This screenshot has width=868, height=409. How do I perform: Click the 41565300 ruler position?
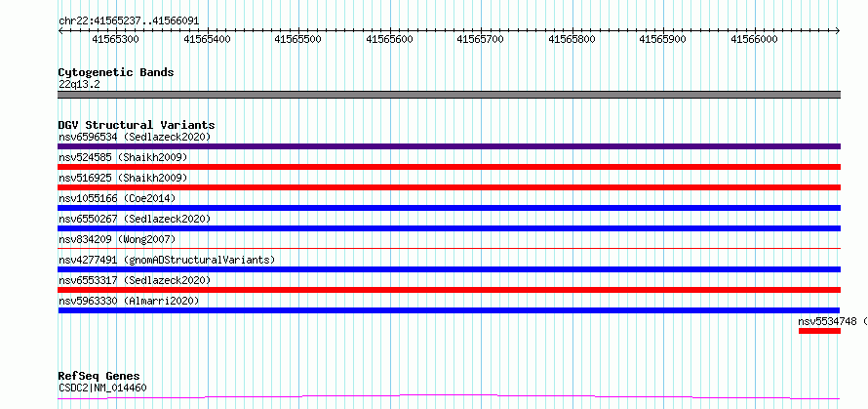(x=116, y=39)
